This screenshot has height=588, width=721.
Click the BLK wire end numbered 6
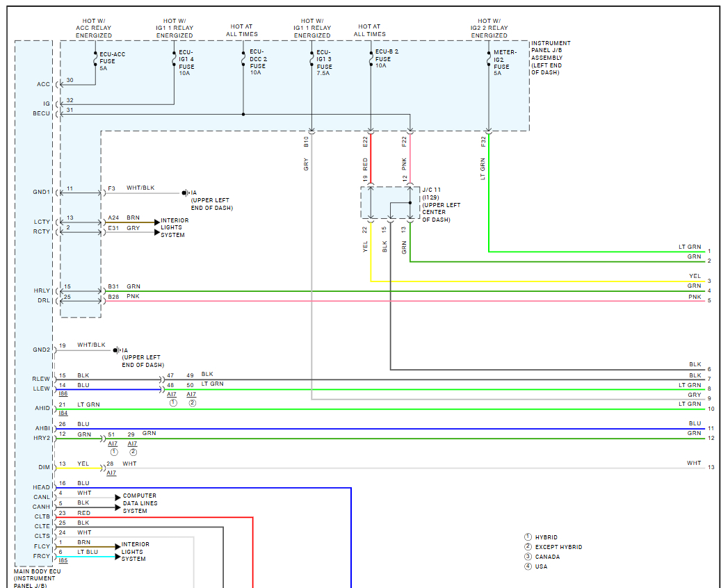[x=709, y=370]
